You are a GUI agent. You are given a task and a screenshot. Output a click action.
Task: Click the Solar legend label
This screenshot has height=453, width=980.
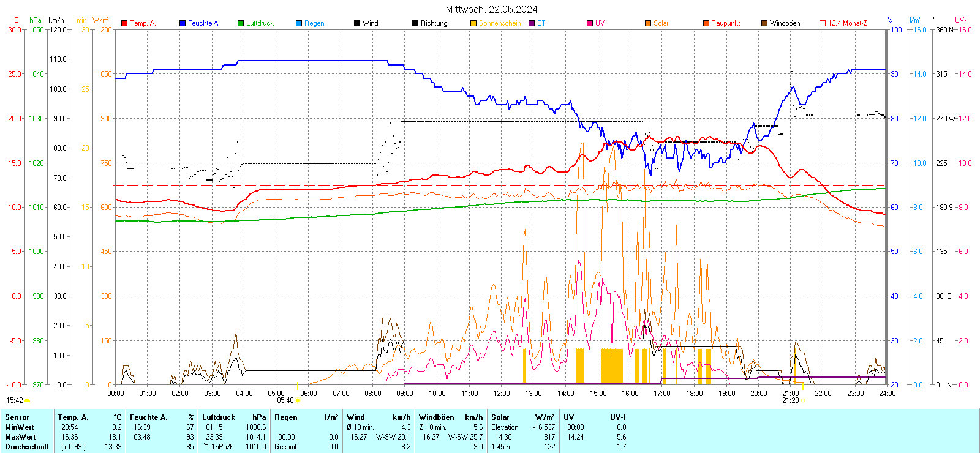point(661,23)
